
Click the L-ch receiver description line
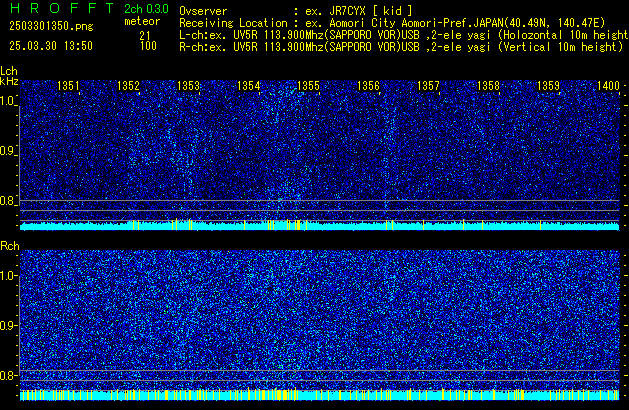[404, 35]
